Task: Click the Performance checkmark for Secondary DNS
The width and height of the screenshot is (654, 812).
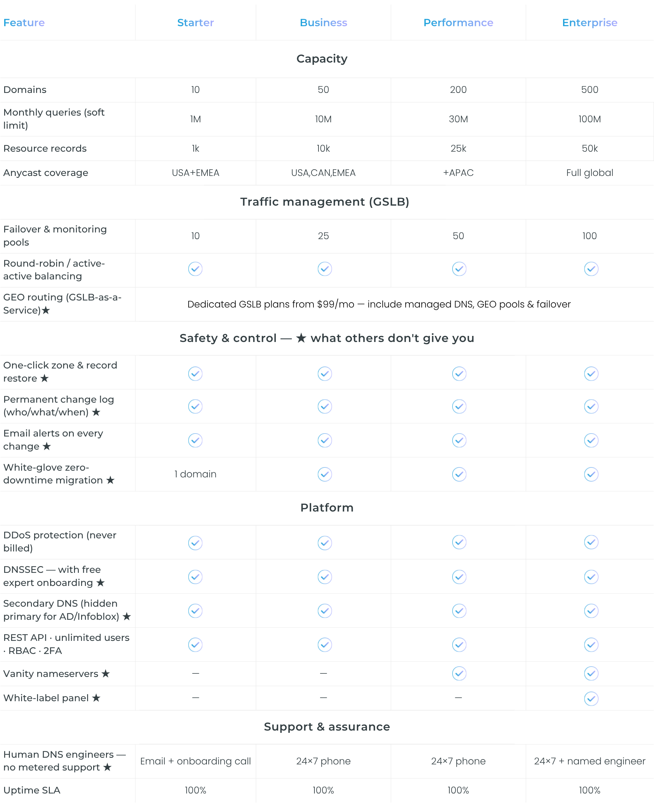Action: tap(459, 611)
